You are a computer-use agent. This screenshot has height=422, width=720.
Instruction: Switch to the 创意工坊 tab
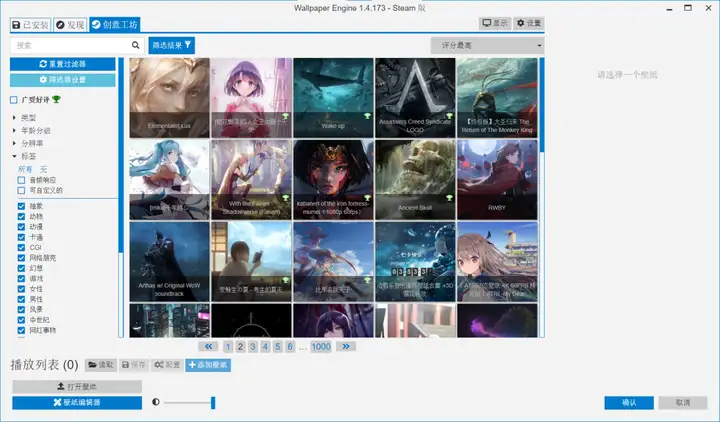115,25
